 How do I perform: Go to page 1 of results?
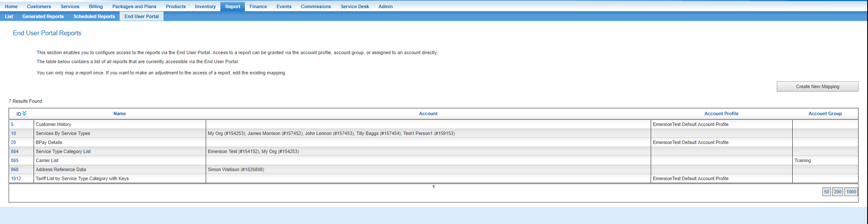433,187
